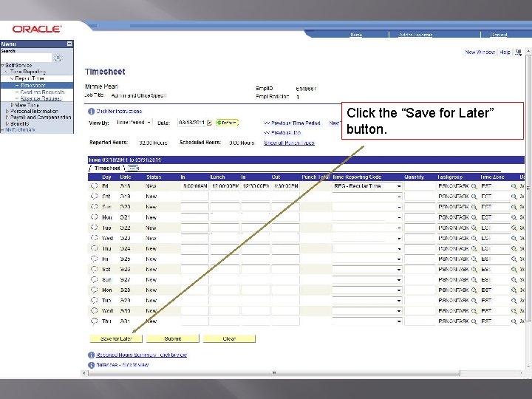This screenshot has height=399, width=532.
Task: Click Time Zone lookup magnifier in Wed 3/23 row
Action: pos(514,238)
